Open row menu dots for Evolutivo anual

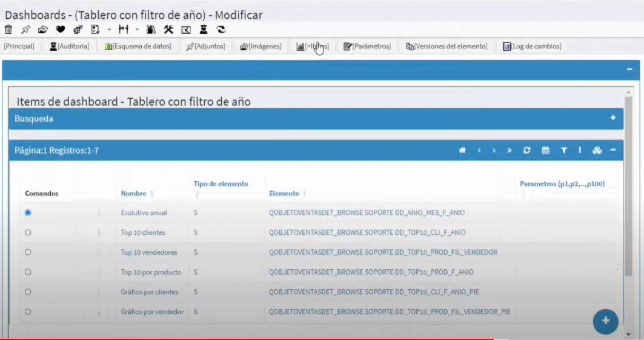[99, 213]
